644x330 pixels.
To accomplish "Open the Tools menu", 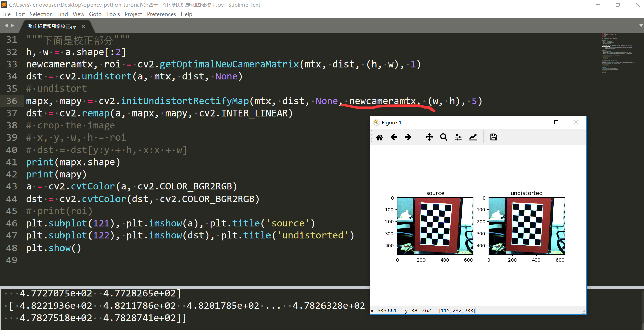I will 113,14.
